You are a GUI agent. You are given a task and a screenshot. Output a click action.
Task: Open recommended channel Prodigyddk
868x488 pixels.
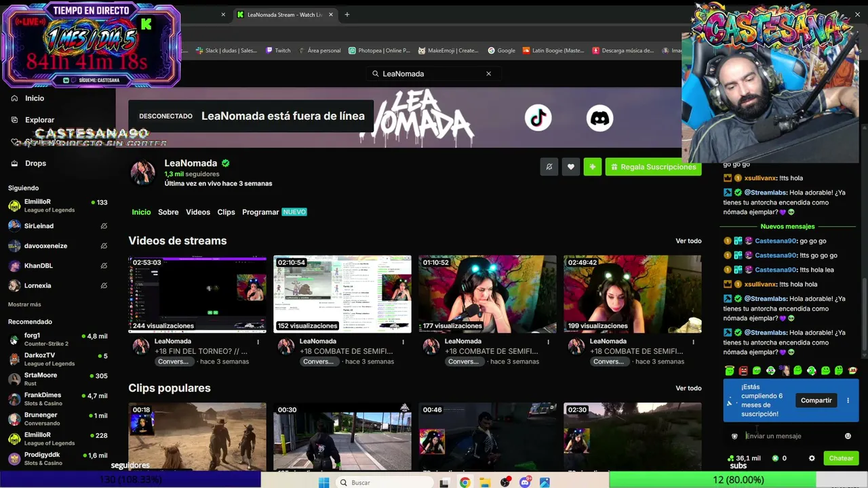tap(58, 459)
